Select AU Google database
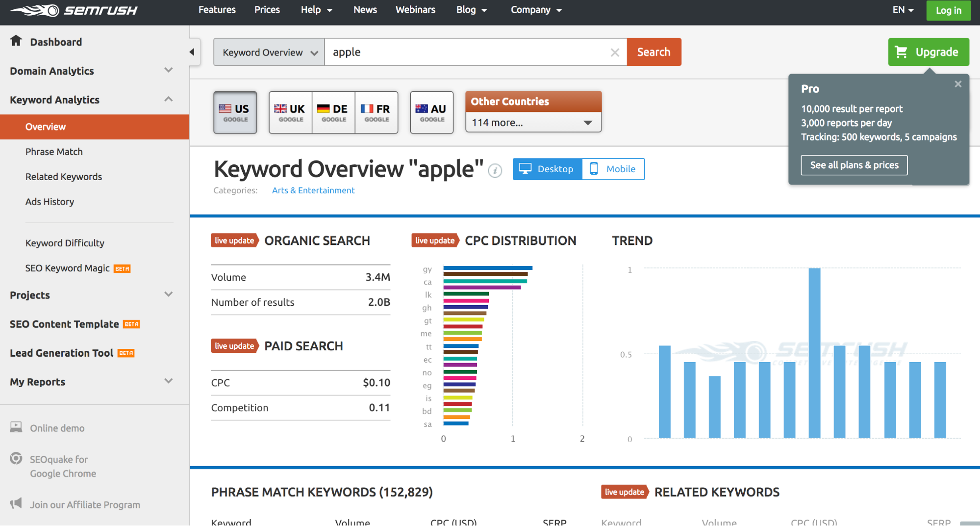Screen dimensions: 980x526 432,112
